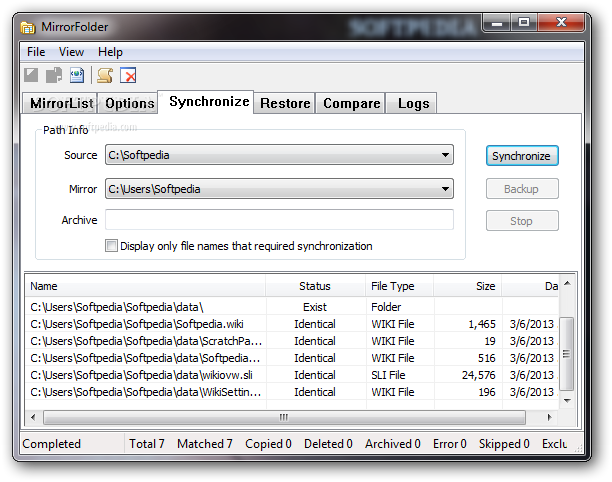Switch to the MirrorList tab
The height and width of the screenshot is (482, 612).
[x=61, y=103]
